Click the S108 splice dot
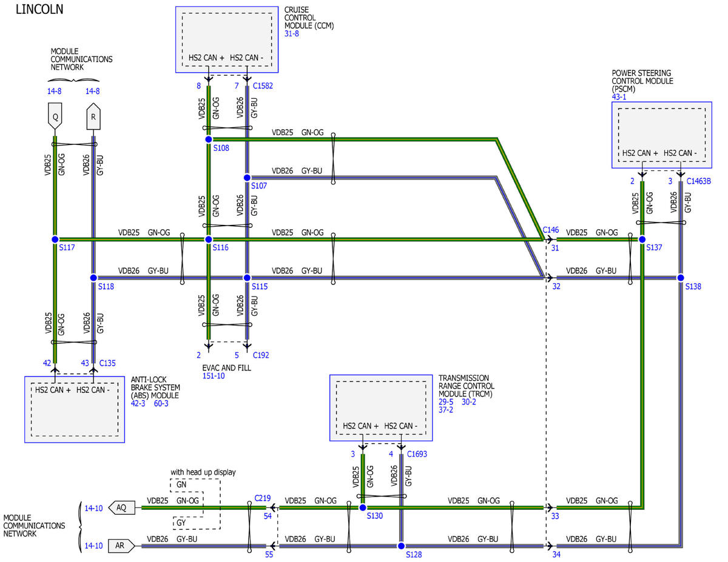 click(x=208, y=139)
